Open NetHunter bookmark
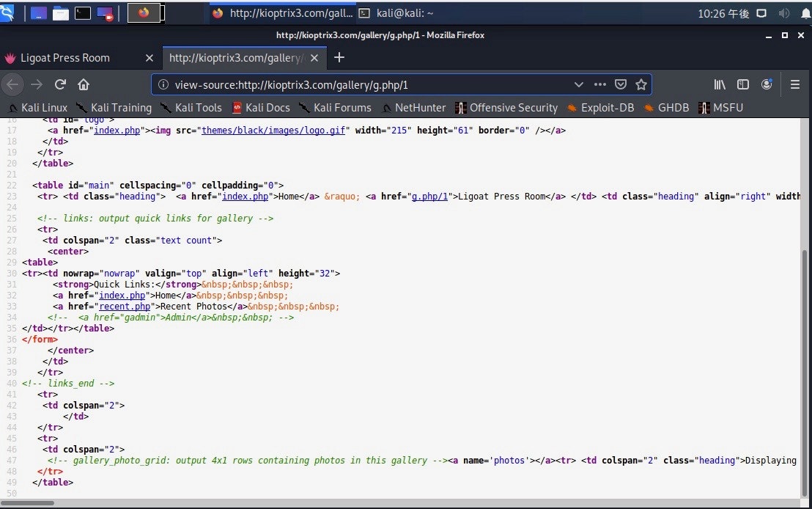Viewport: 812px width, 509px height. (x=414, y=108)
